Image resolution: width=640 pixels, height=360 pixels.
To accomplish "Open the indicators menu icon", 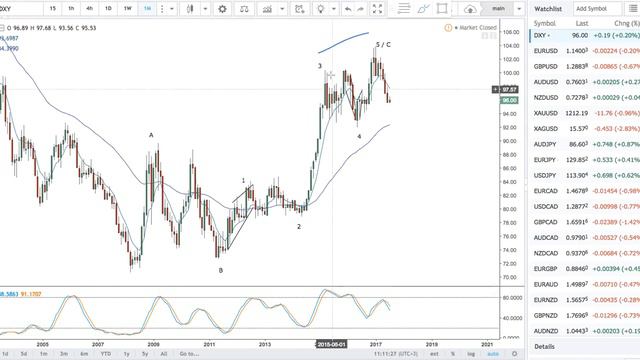I will pyautogui.click(x=267, y=9).
